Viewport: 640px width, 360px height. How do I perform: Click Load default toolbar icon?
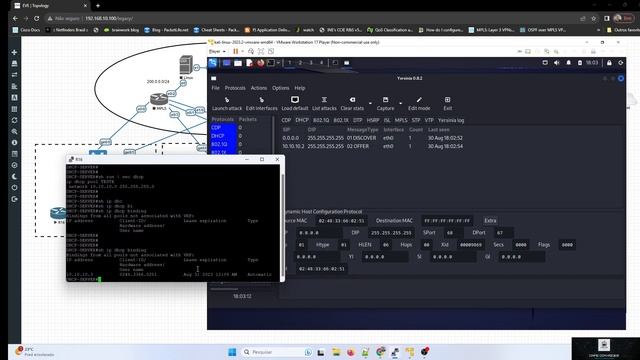click(x=295, y=104)
